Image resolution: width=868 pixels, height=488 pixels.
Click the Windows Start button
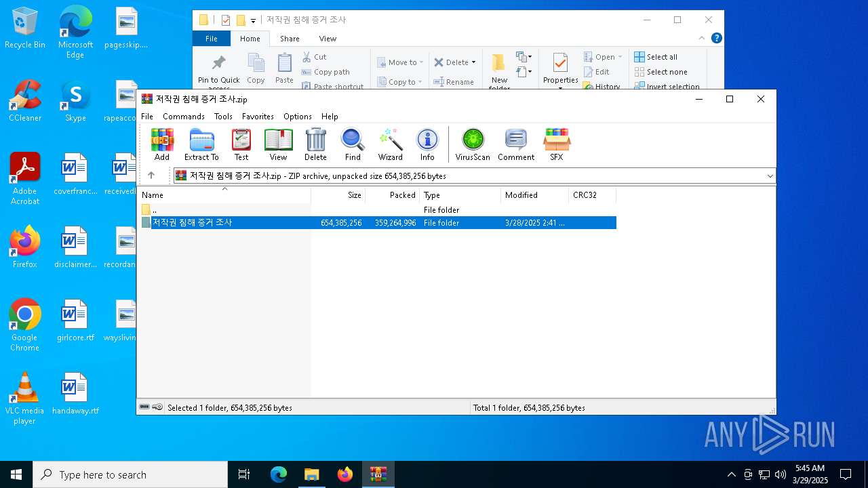[x=16, y=474]
